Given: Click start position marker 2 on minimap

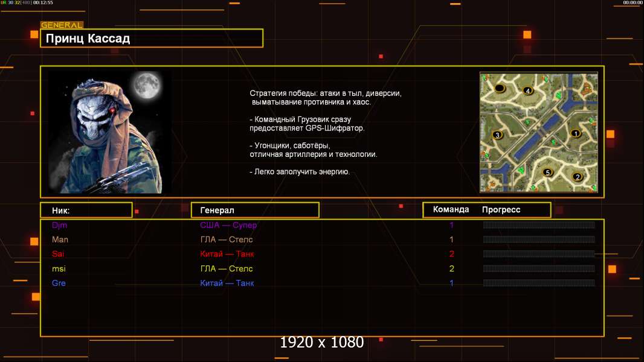Looking at the screenshot, I should coord(577,177).
